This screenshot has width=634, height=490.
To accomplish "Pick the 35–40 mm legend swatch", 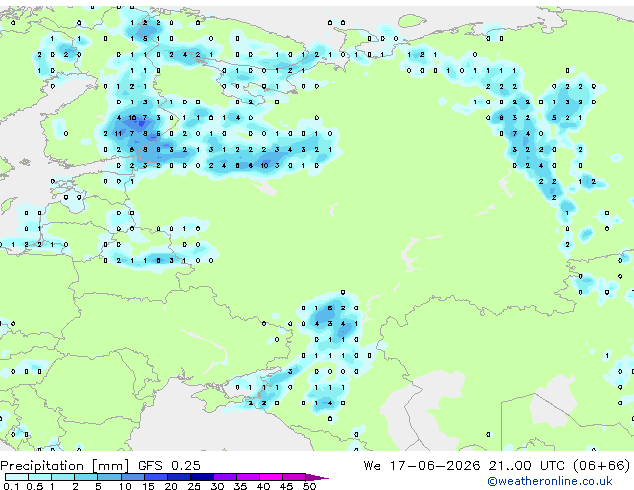I will tap(248, 477).
